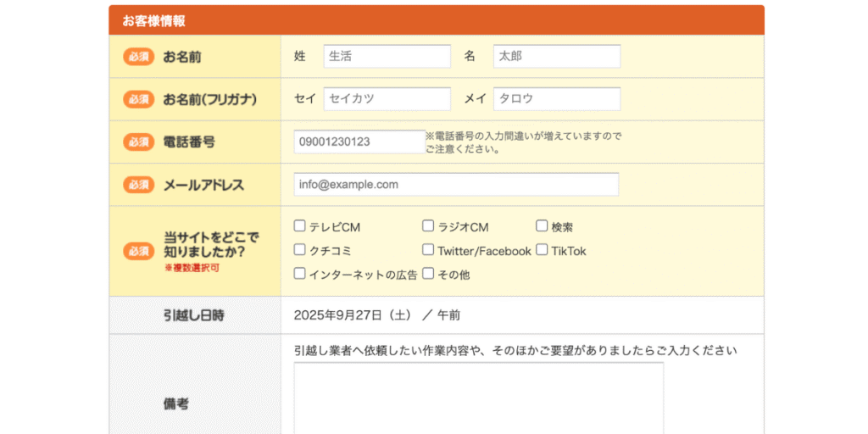Screen dimensions: 868x434
Task: Click the メールアドレス label
Action: (x=203, y=185)
